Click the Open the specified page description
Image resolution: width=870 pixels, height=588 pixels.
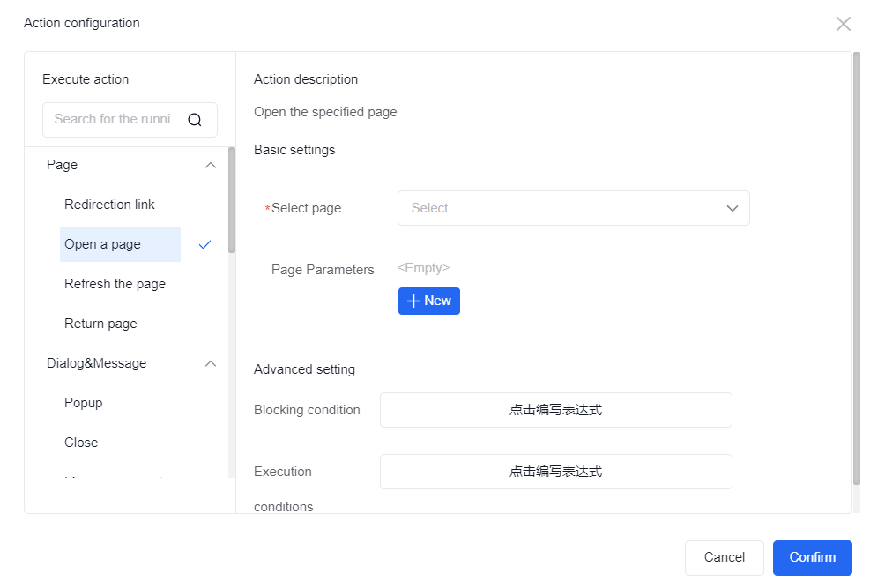tap(325, 112)
